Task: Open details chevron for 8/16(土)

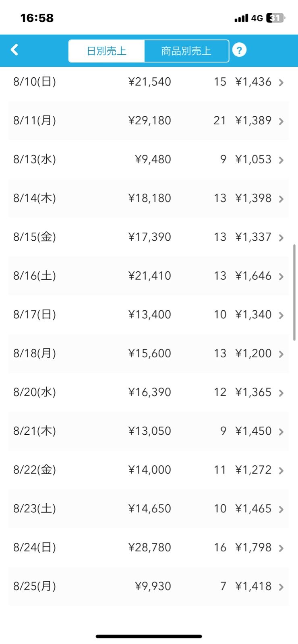Action: pos(281,277)
